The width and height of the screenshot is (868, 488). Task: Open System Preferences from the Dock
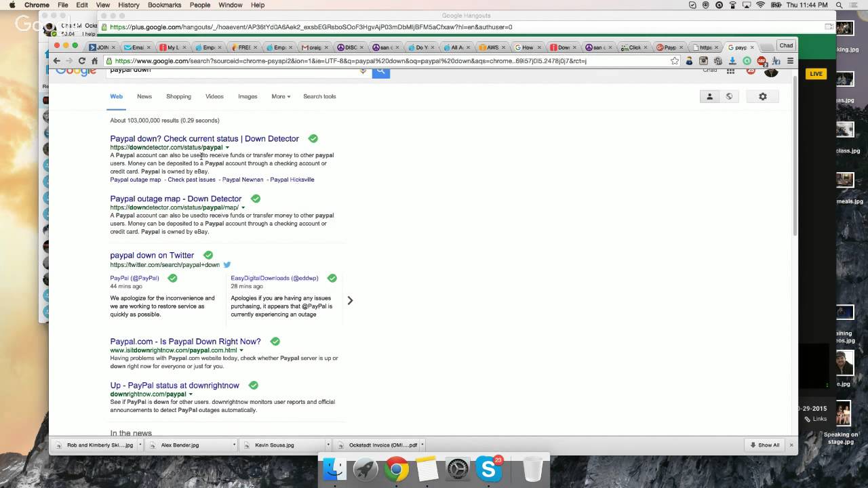pos(458,469)
